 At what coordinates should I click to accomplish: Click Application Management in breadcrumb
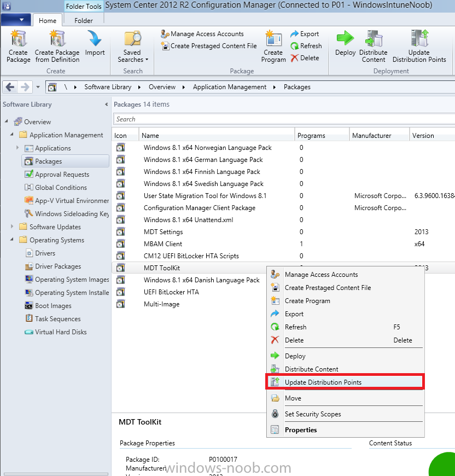point(230,87)
